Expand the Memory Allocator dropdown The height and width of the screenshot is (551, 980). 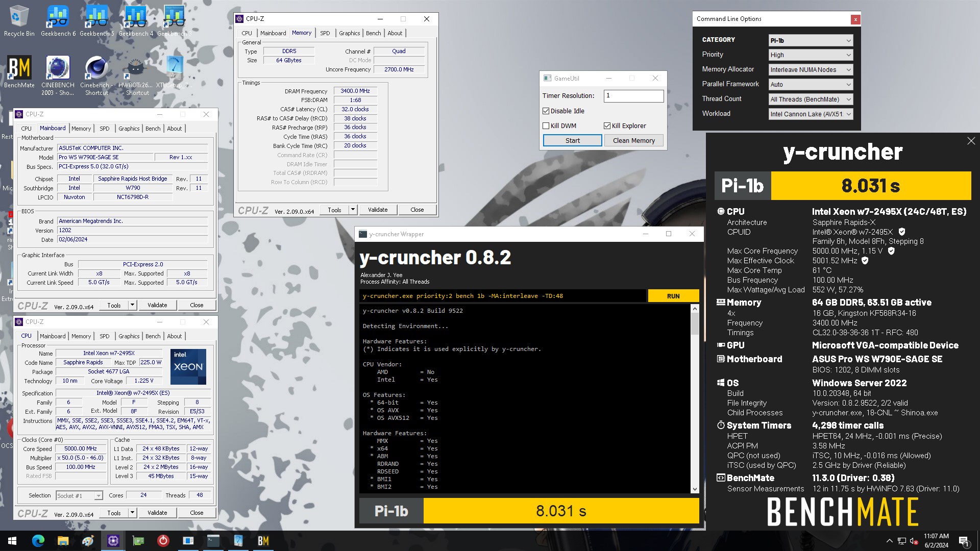pyautogui.click(x=811, y=70)
